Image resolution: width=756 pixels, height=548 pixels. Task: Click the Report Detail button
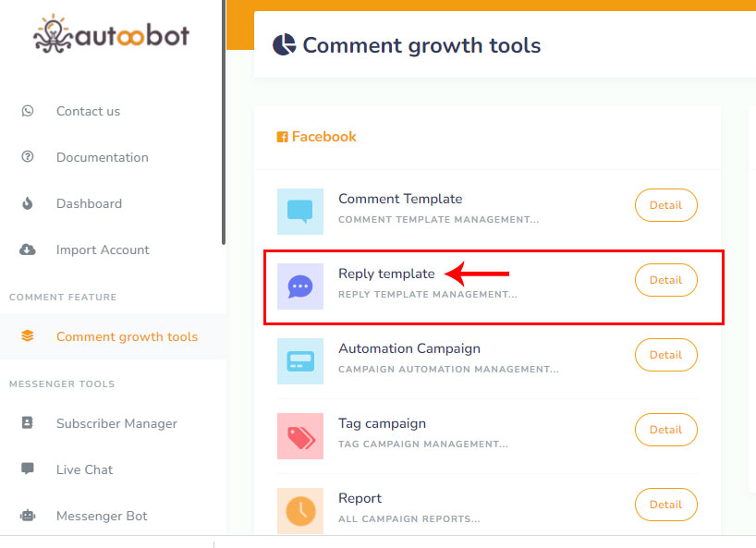pos(665,505)
